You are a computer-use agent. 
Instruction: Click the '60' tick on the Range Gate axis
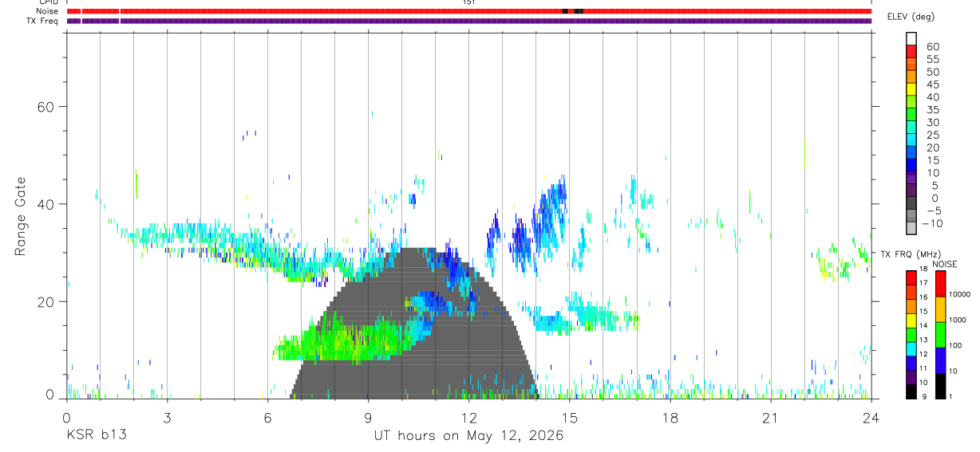tap(46, 107)
